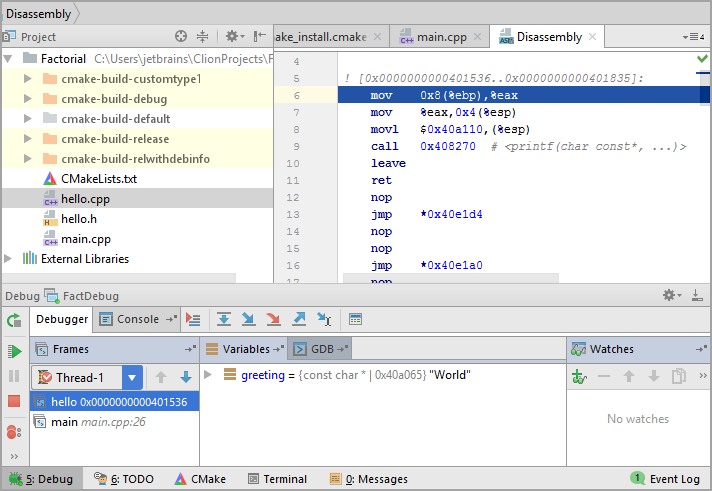Expand the greeting variable node
712x491 pixels.
point(208,375)
